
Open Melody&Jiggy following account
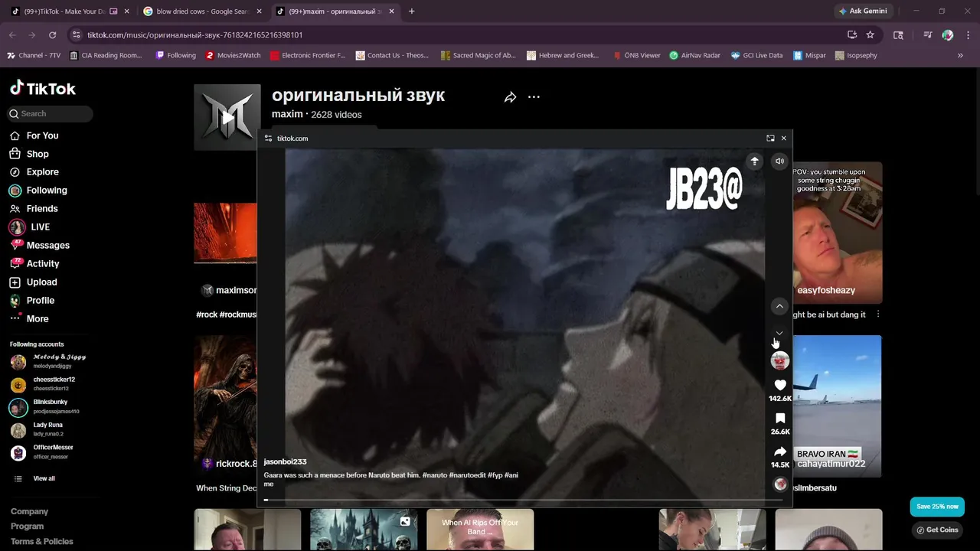coord(47,361)
